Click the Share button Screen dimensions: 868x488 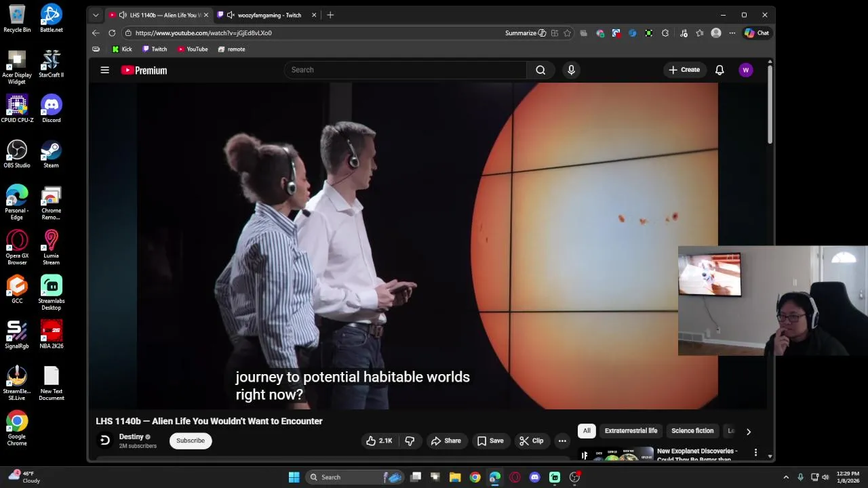tap(446, 441)
